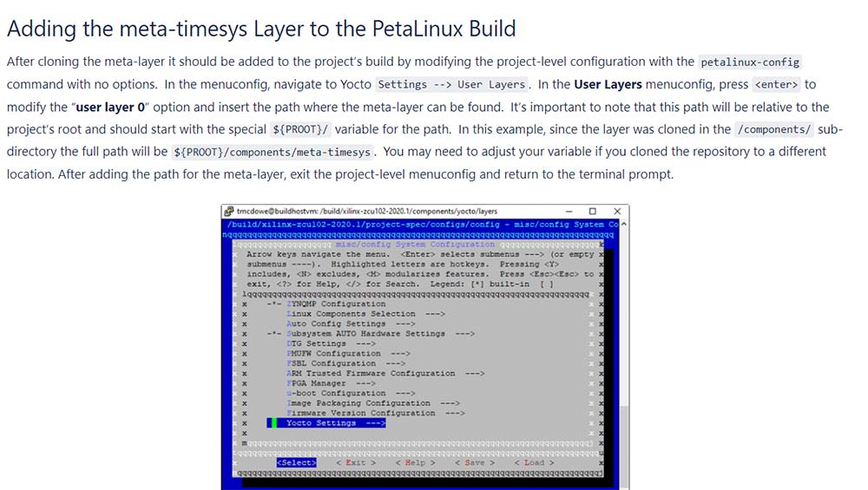This screenshot has width=868, height=490.
Task: Select the highlighted Yocto Settings entry
Action: pos(326,423)
